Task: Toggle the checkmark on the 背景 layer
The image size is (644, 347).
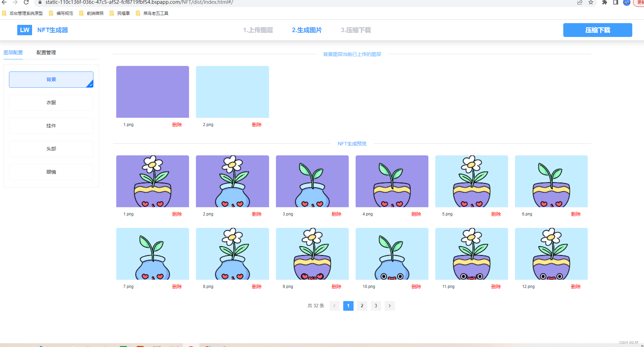Action: click(90, 84)
